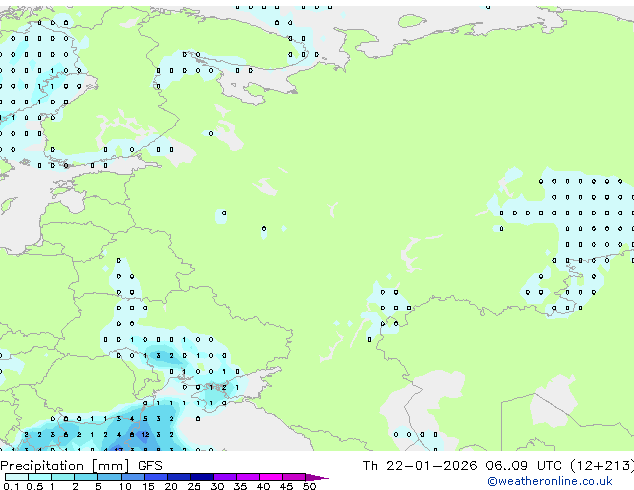The image size is (634, 490).
Task: Select the legend swatch between 10 and 15
Action: click(132, 477)
